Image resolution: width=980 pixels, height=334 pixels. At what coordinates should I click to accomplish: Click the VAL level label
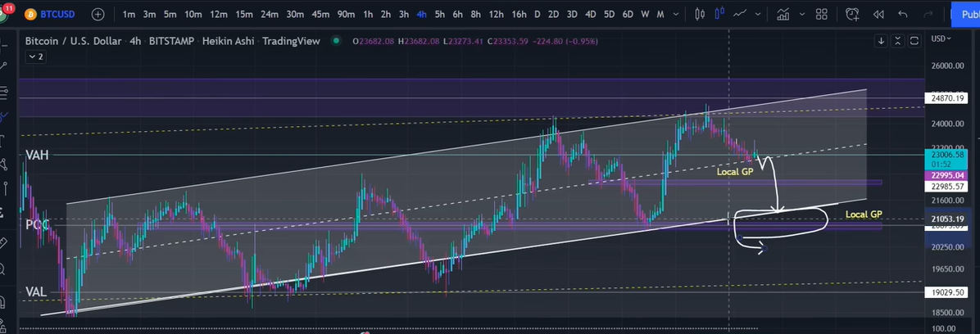[x=36, y=291]
